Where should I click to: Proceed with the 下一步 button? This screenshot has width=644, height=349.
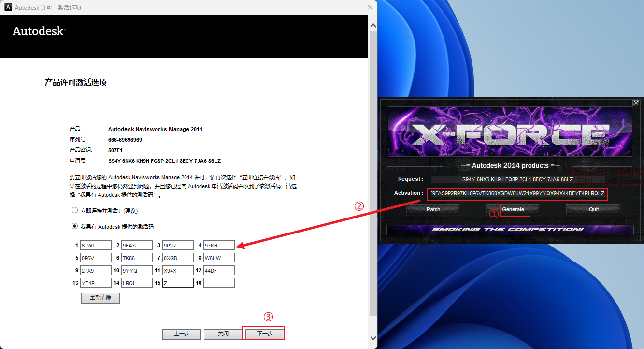click(x=265, y=334)
